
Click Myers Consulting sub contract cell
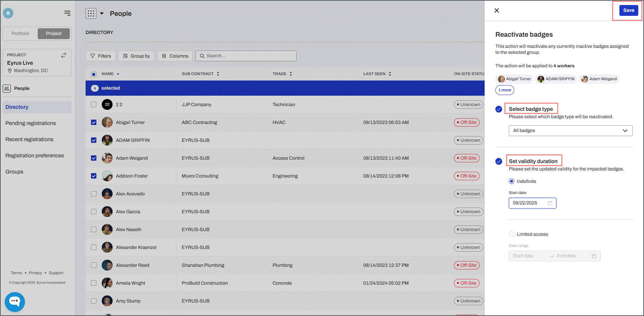tap(200, 176)
